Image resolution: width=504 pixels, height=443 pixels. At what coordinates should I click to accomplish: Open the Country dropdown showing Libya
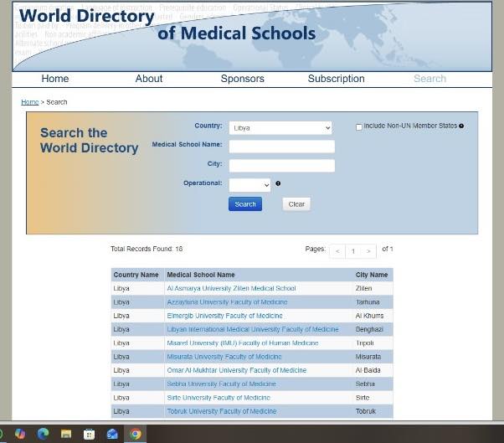tap(280, 128)
